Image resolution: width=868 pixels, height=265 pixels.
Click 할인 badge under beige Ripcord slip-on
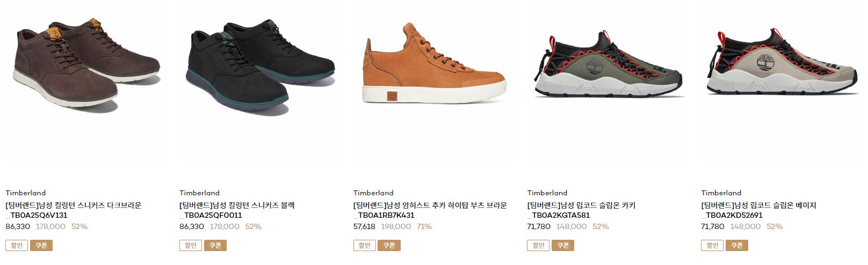click(712, 245)
